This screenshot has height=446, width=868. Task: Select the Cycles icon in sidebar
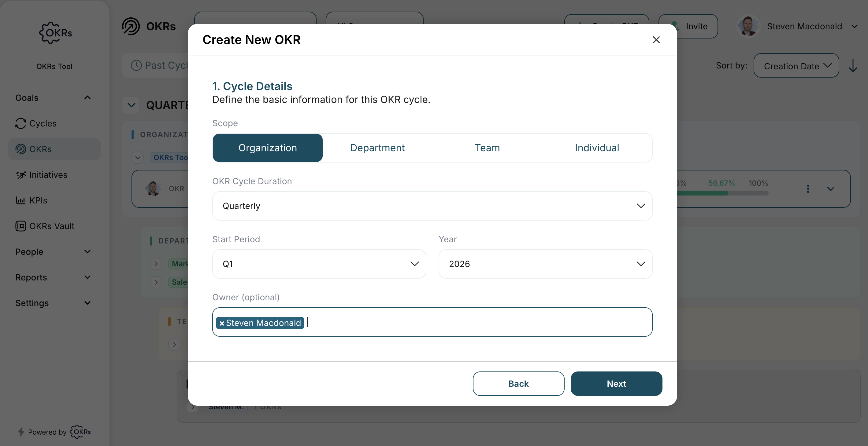click(20, 123)
